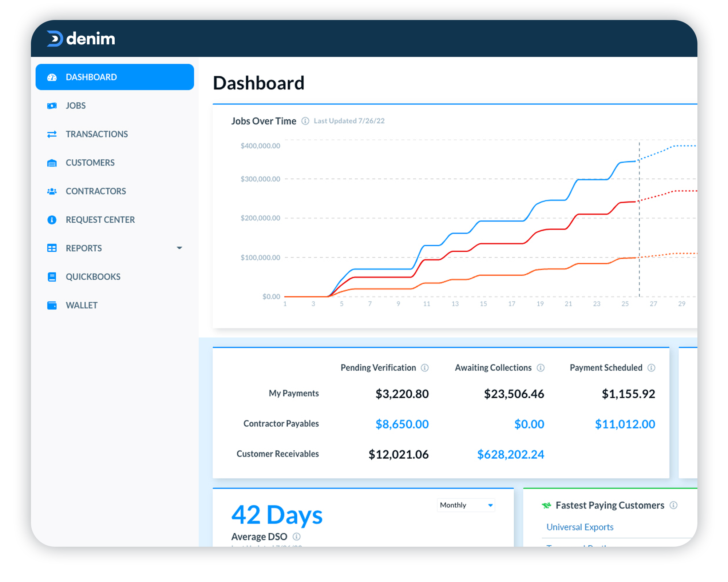Click the Request Center info icon

[52, 220]
